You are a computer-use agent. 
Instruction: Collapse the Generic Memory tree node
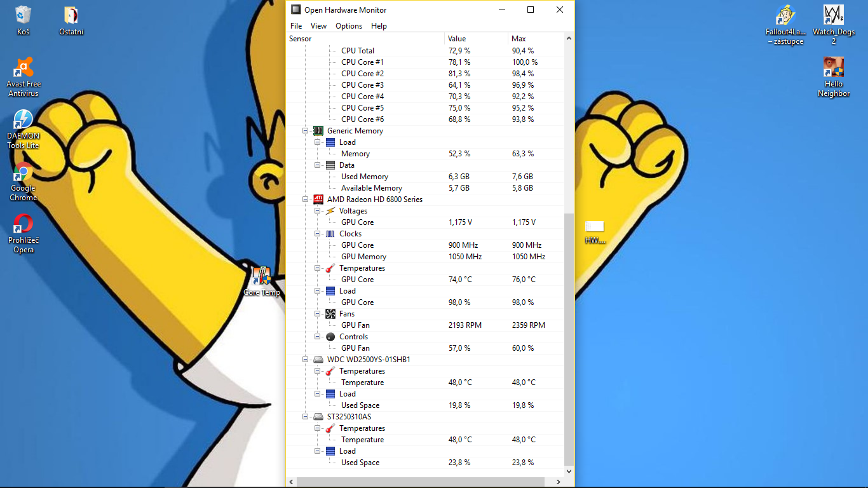click(306, 131)
